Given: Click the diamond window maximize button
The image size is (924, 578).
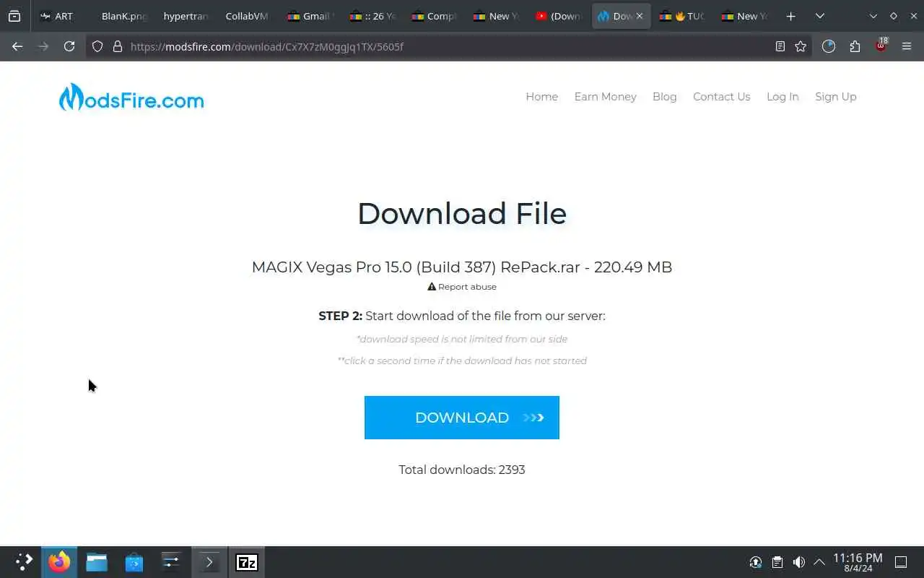Looking at the screenshot, I should pos(894,16).
